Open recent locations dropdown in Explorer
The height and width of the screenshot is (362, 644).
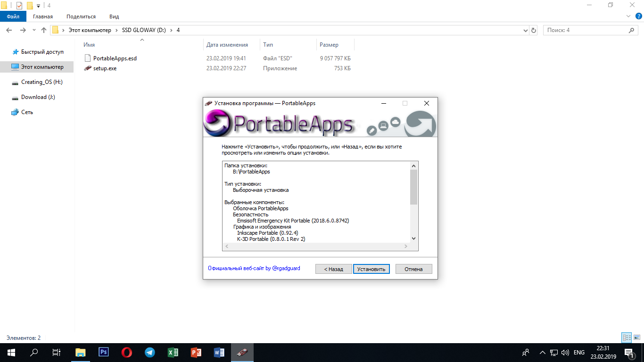[34, 30]
